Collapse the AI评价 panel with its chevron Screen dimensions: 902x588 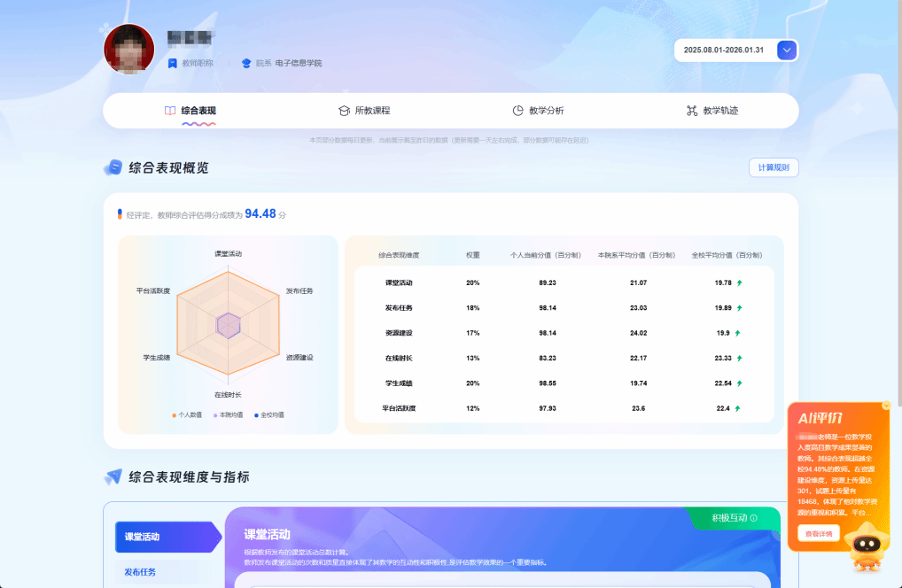pos(885,406)
